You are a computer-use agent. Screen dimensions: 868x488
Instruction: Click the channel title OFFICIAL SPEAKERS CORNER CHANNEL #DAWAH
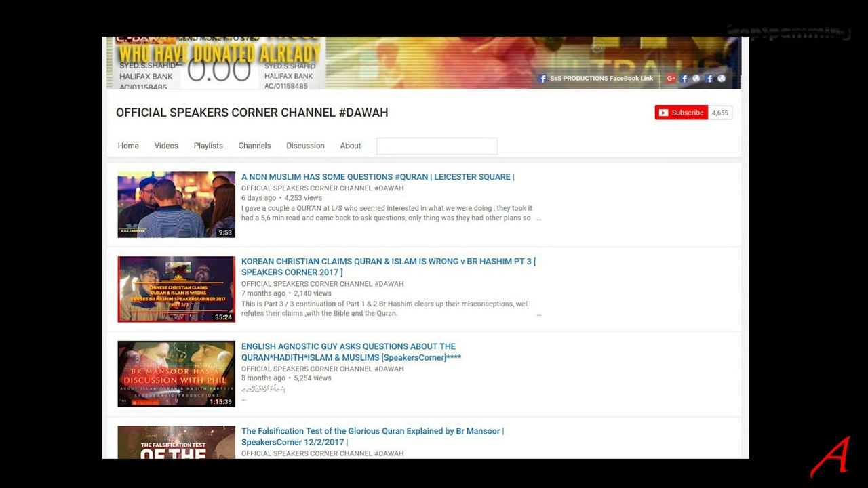pyautogui.click(x=252, y=113)
